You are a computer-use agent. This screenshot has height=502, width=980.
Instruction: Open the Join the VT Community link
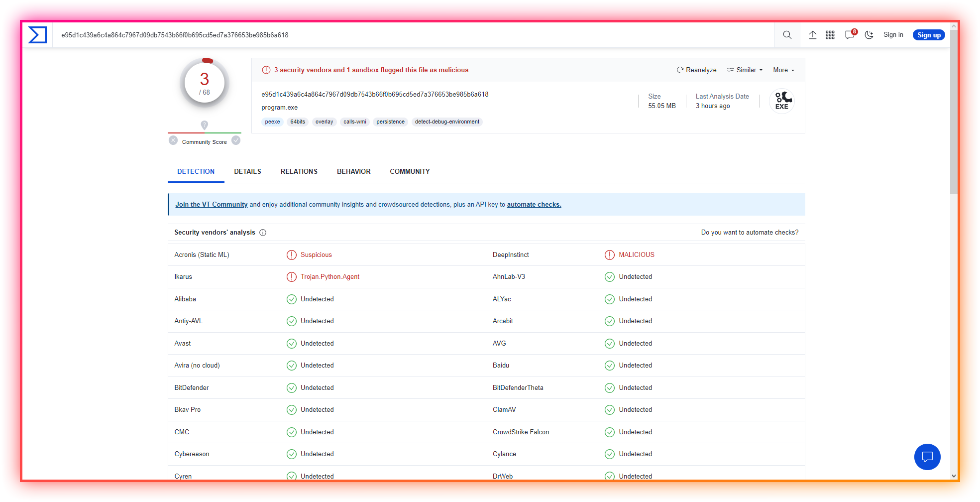[x=211, y=204]
